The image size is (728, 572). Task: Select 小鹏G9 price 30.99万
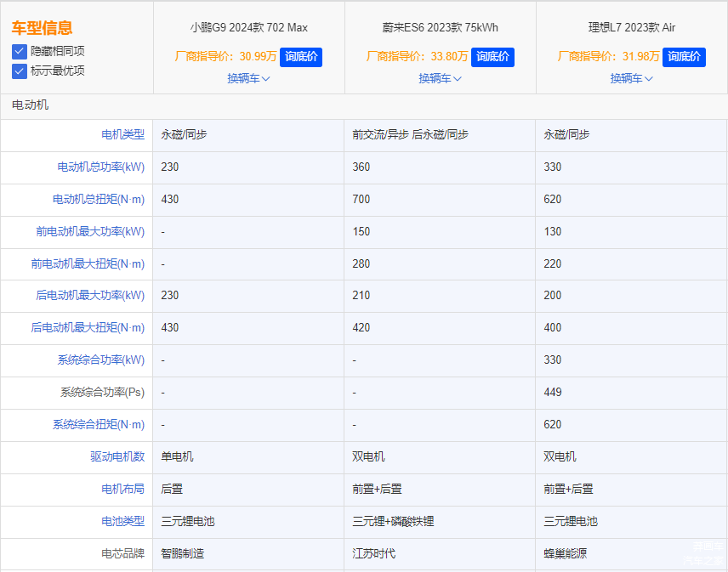(258, 57)
